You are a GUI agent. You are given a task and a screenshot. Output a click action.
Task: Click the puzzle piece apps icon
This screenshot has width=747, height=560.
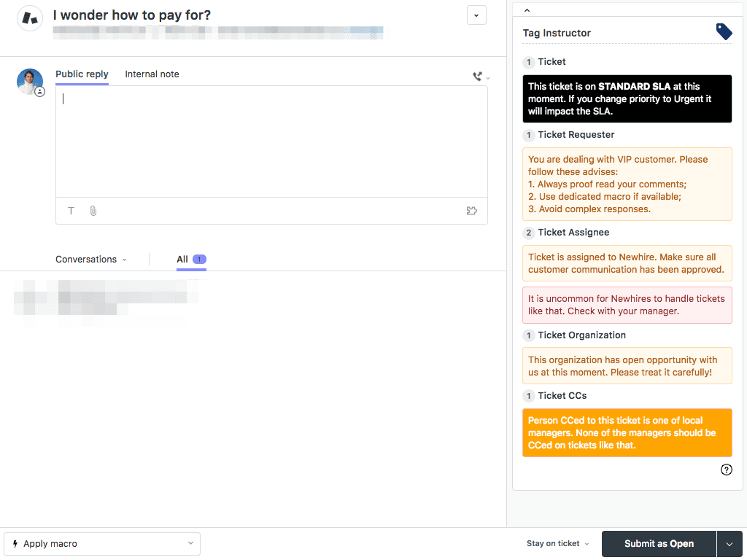pyautogui.click(x=471, y=211)
